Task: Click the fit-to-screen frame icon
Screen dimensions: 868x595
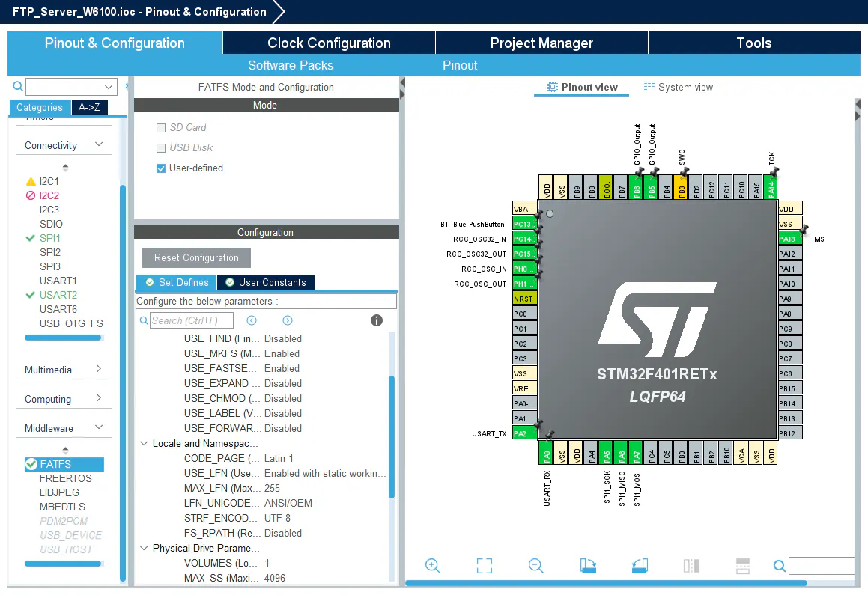Action: pyautogui.click(x=485, y=566)
